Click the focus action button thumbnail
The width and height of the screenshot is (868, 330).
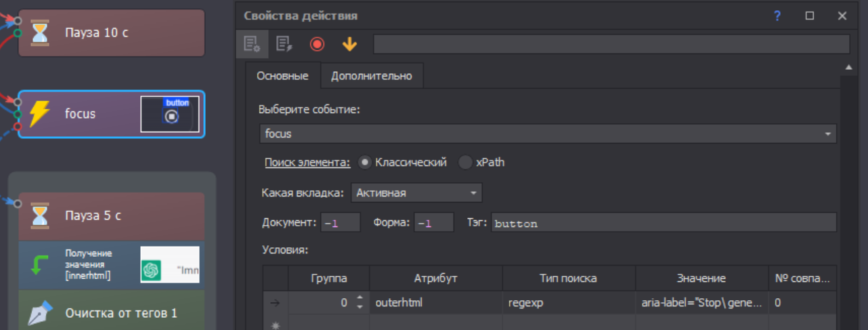pyautogui.click(x=170, y=114)
